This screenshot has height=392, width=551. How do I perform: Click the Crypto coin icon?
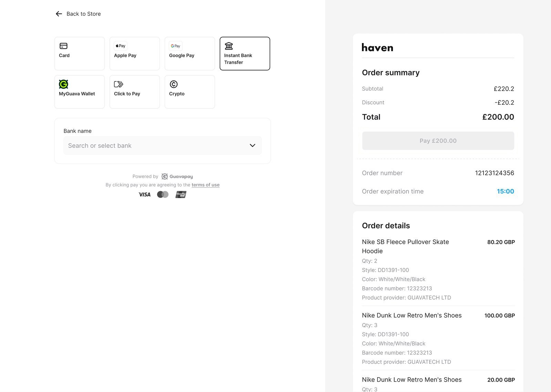point(174,84)
